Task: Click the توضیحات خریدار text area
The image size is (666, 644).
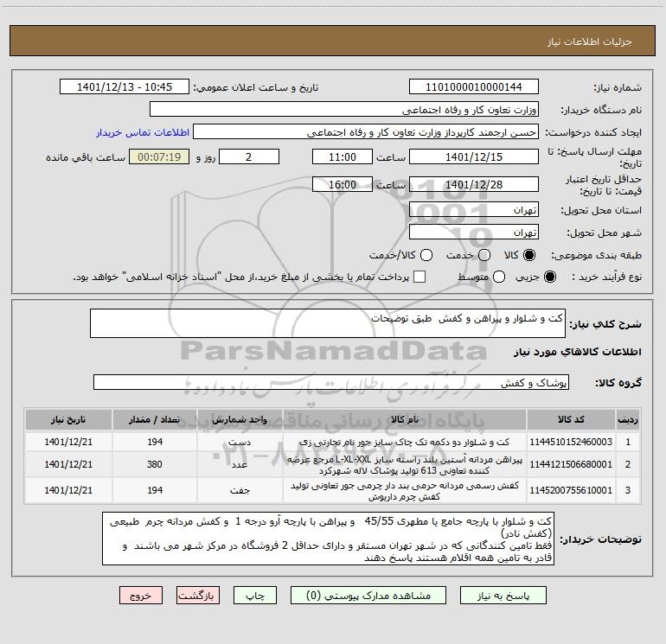Action: 329,539
